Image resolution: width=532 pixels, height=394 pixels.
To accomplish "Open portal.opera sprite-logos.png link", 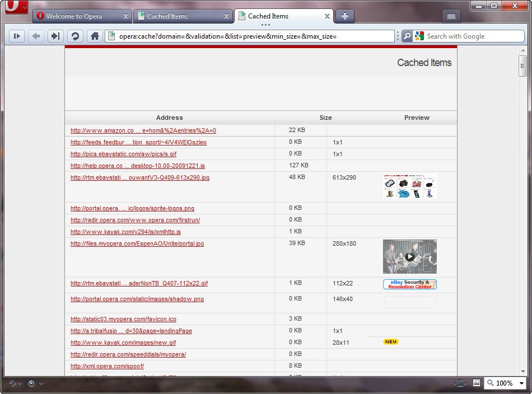I will pyautogui.click(x=132, y=208).
